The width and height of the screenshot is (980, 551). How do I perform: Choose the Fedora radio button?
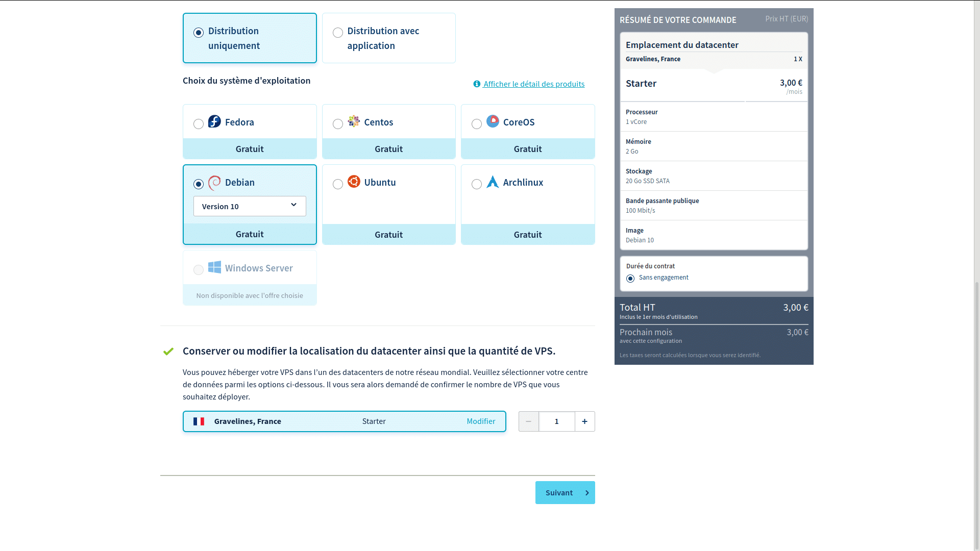point(199,124)
